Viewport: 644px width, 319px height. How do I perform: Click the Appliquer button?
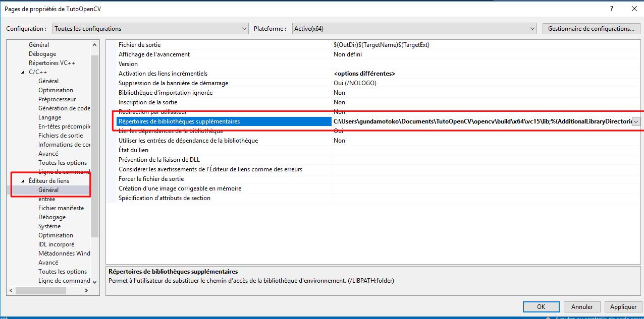pyautogui.click(x=623, y=306)
